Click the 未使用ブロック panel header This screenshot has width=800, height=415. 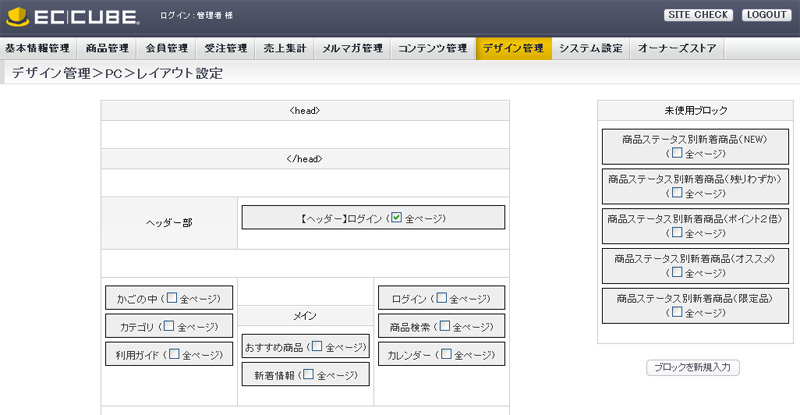[695, 110]
